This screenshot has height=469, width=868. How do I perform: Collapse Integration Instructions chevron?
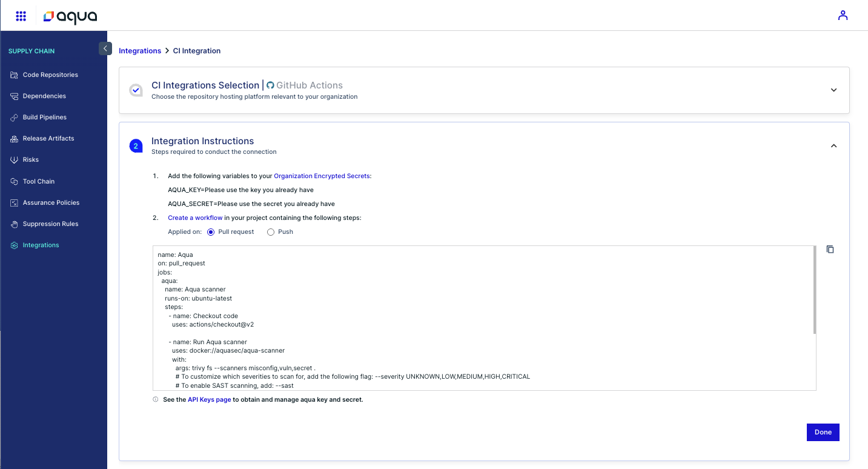click(833, 146)
